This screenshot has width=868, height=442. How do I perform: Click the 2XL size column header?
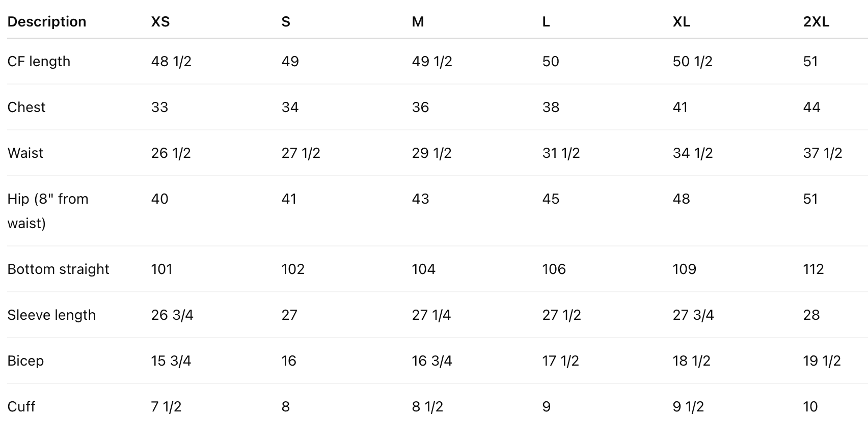coord(816,22)
